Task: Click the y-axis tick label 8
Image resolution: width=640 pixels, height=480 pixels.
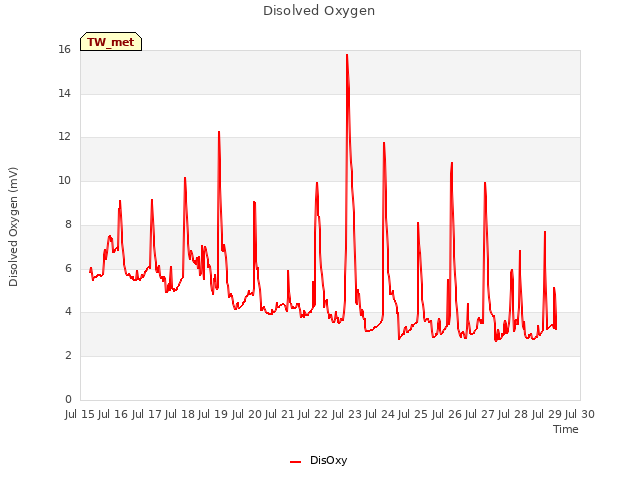Action: coord(68,224)
